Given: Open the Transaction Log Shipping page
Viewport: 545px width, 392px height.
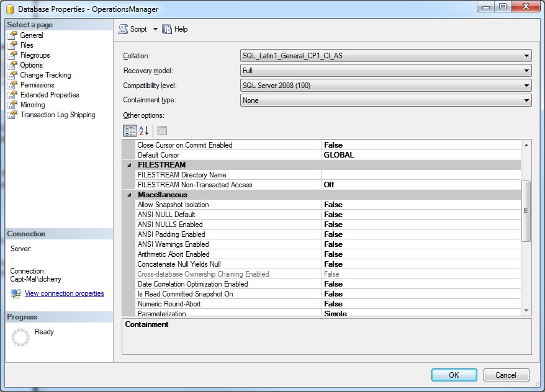Looking at the screenshot, I should [x=58, y=115].
